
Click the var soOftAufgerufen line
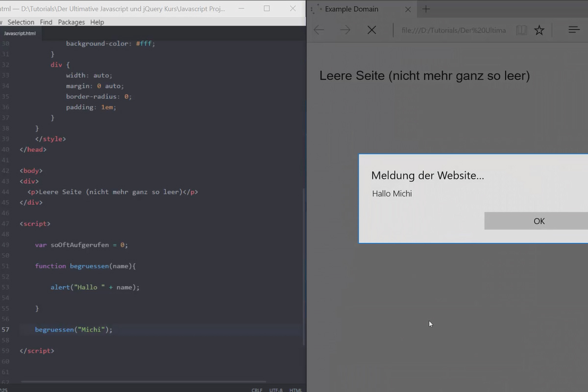tap(81, 245)
